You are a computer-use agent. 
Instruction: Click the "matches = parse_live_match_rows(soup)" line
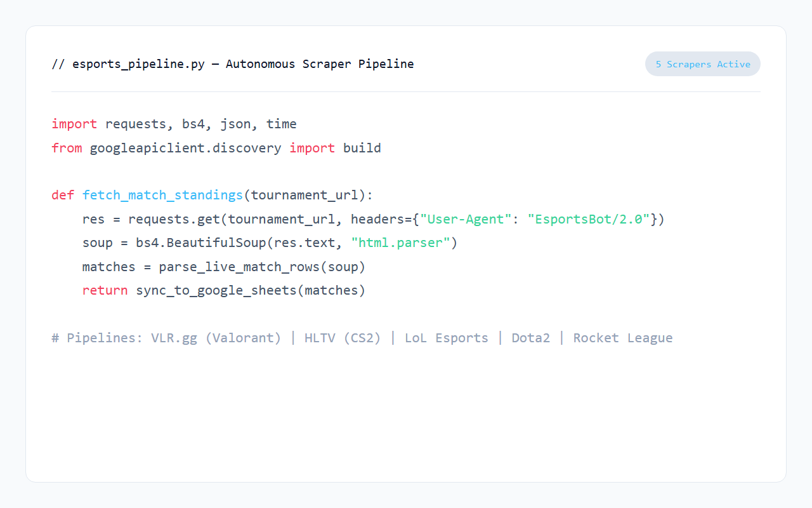click(x=224, y=267)
